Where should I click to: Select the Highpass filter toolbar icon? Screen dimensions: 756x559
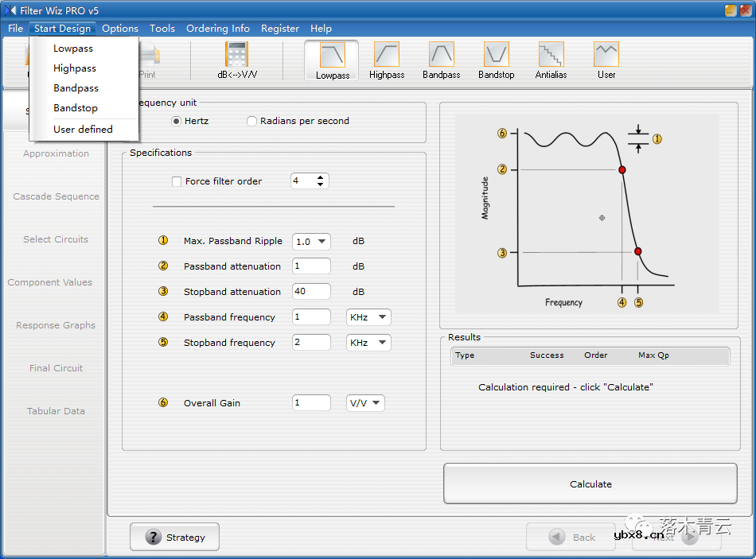386,60
